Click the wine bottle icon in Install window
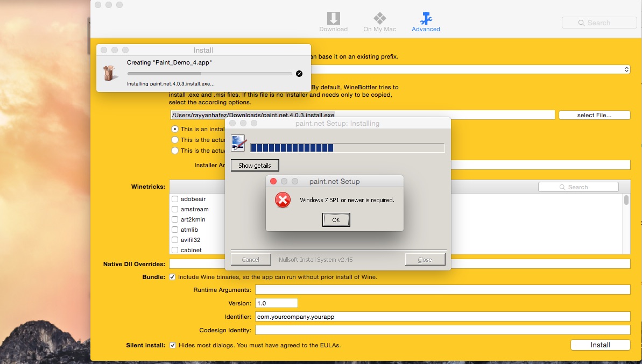This screenshot has width=642, height=364. [x=109, y=73]
